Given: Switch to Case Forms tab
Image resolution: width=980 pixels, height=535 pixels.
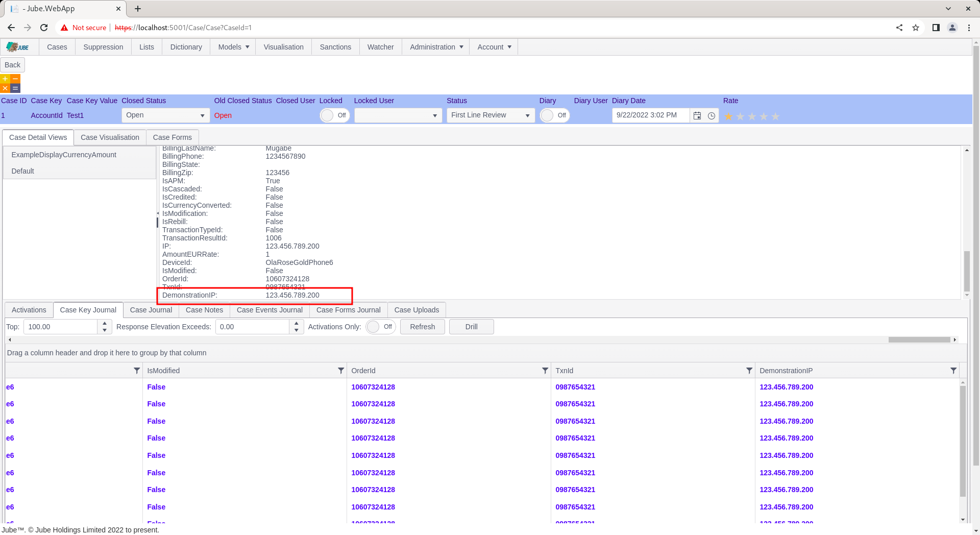Looking at the screenshot, I should click(173, 137).
